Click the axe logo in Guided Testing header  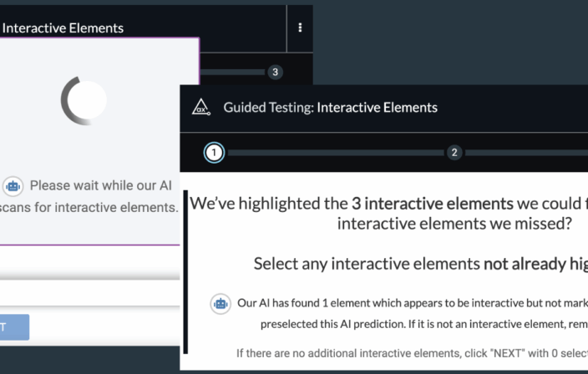click(x=201, y=107)
